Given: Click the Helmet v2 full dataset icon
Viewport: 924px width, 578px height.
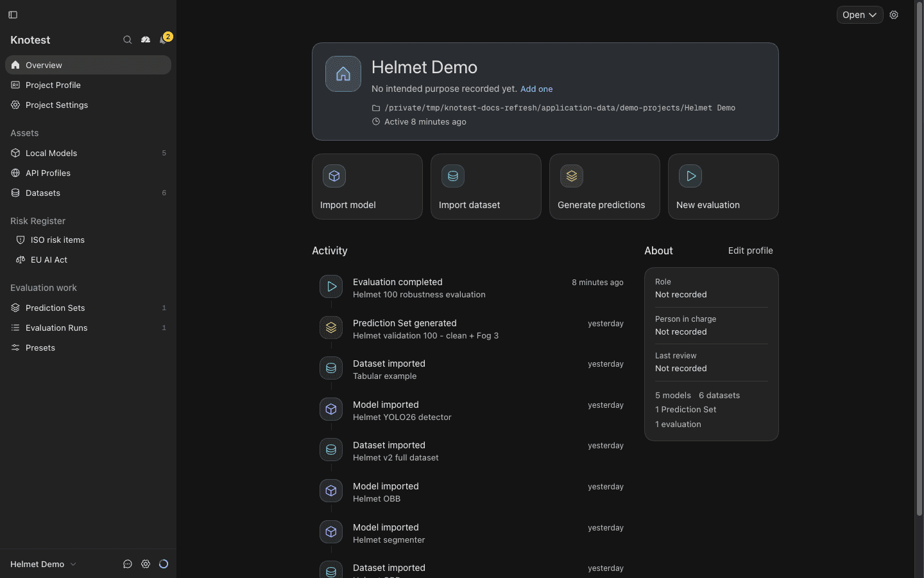Looking at the screenshot, I should click(x=331, y=450).
